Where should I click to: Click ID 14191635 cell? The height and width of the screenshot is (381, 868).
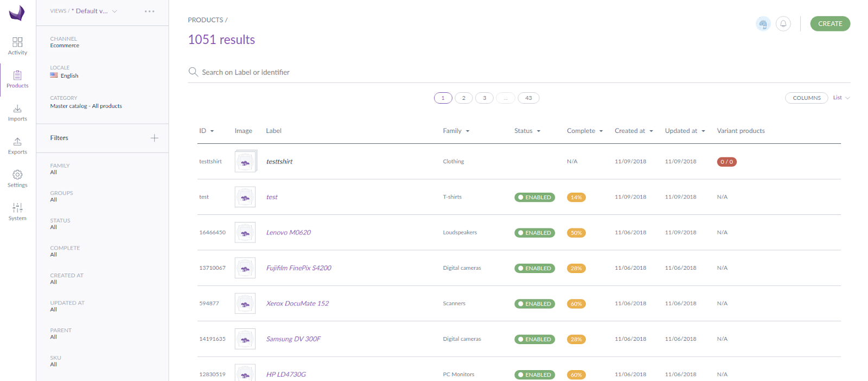[212, 339]
